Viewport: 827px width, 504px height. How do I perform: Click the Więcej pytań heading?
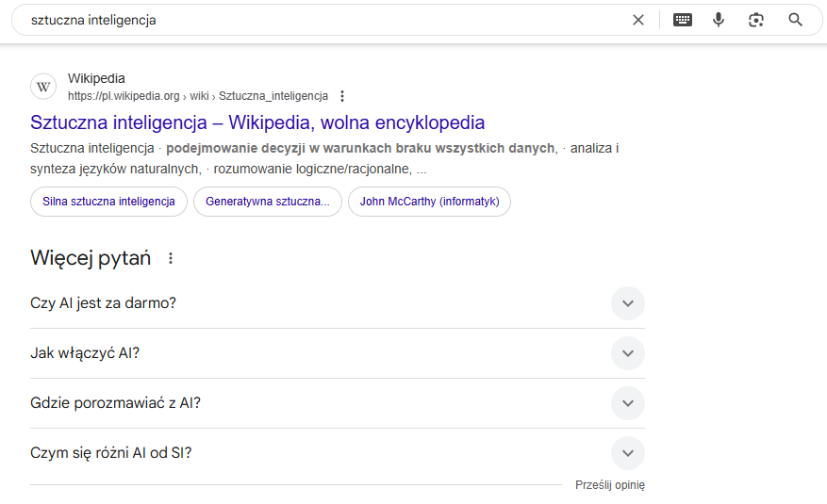click(91, 258)
